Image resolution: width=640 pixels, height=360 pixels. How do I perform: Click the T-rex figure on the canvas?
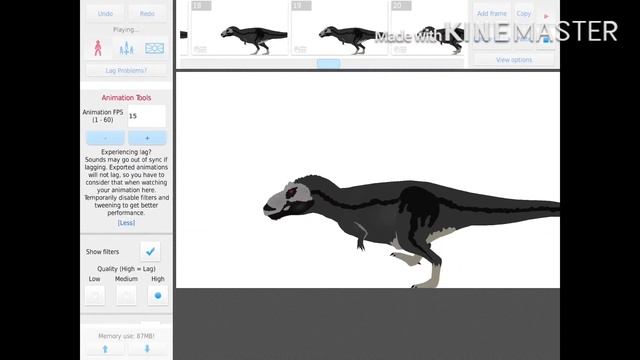click(411, 231)
